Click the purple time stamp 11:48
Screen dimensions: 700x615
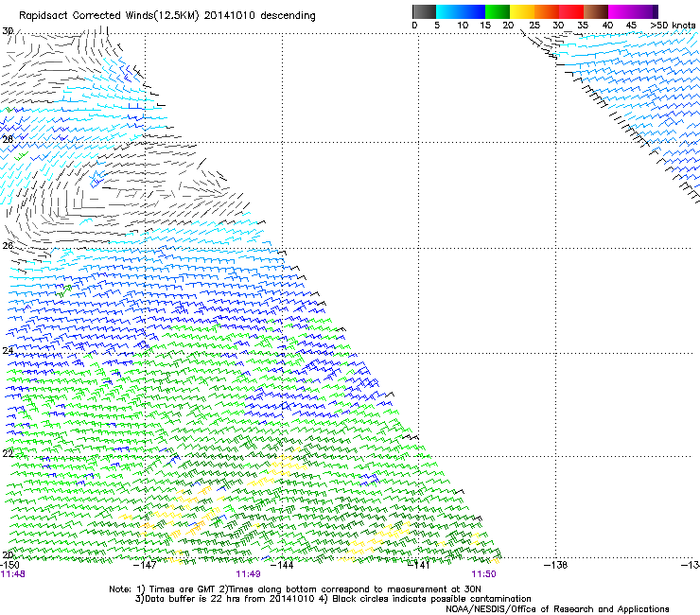(13, 574)
